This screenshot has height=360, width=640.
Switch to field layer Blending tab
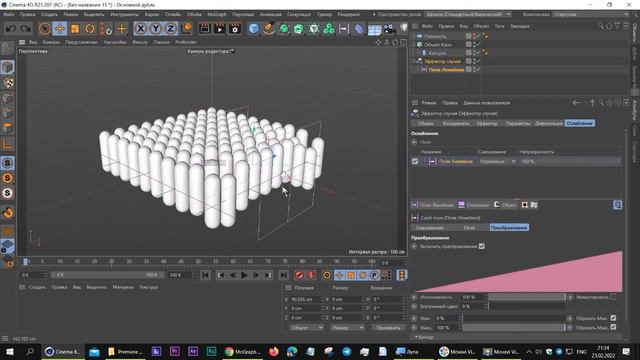click(429, 228)
